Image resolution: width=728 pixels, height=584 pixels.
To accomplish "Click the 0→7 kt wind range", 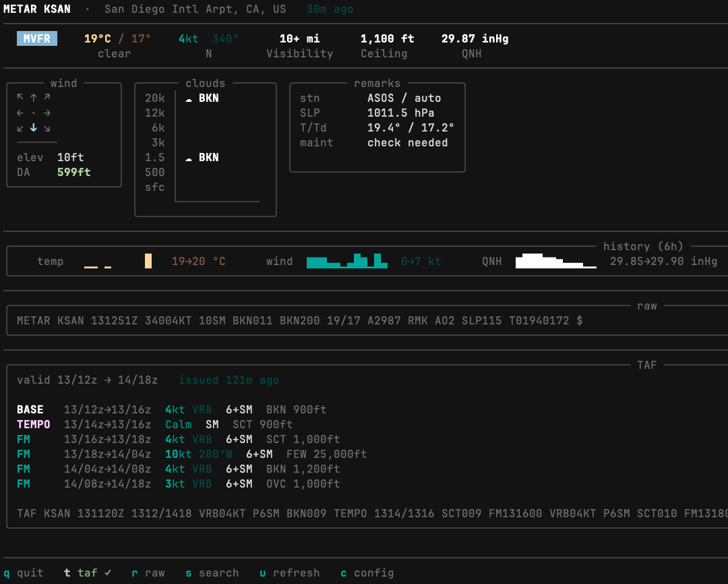I will coord(421,261).
